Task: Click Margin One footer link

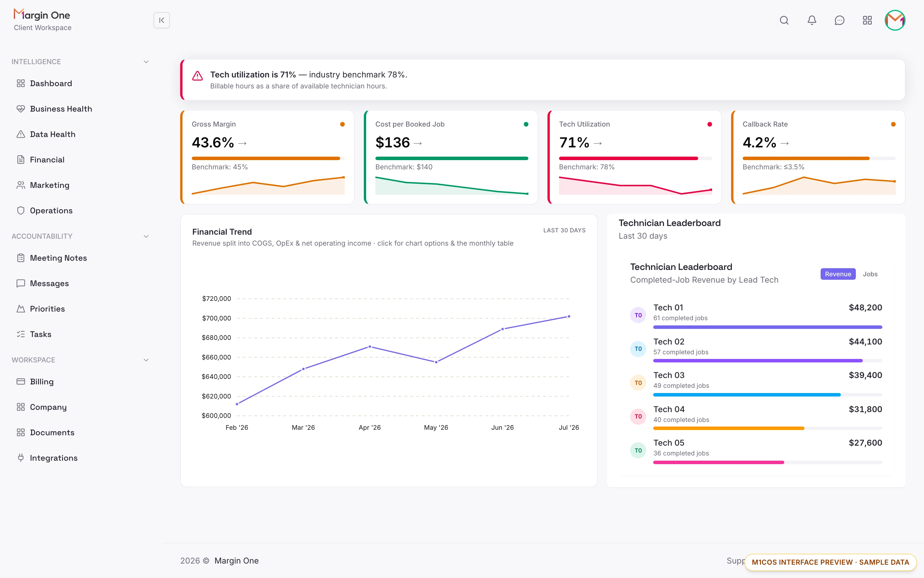Action: pyautogui.click(x=236, y=560)
